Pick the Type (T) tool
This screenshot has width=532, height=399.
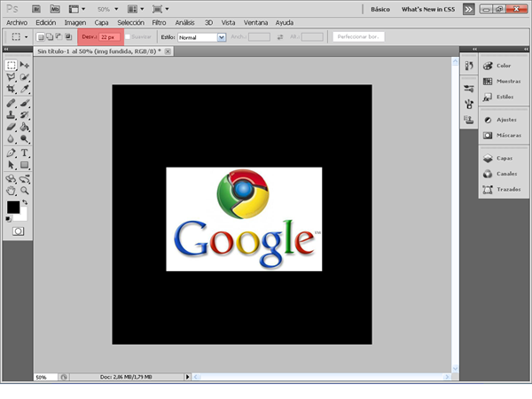pos(25,153)
